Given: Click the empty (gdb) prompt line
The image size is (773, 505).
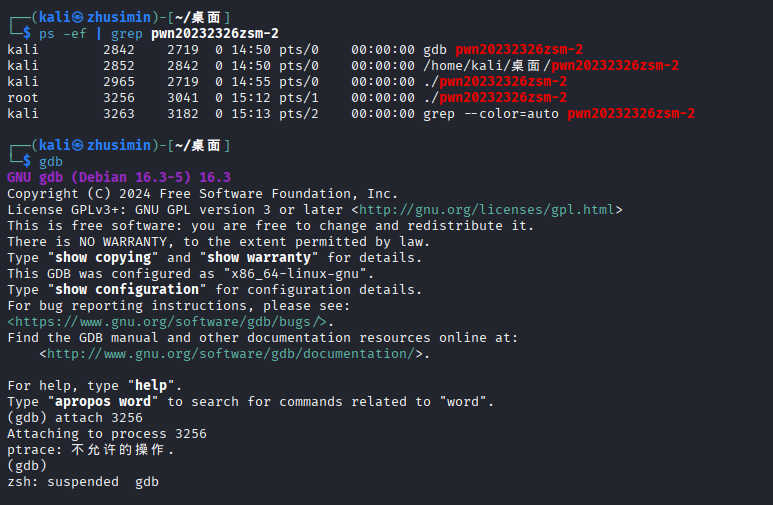Looking at the screenshot, I should (27, 465).
